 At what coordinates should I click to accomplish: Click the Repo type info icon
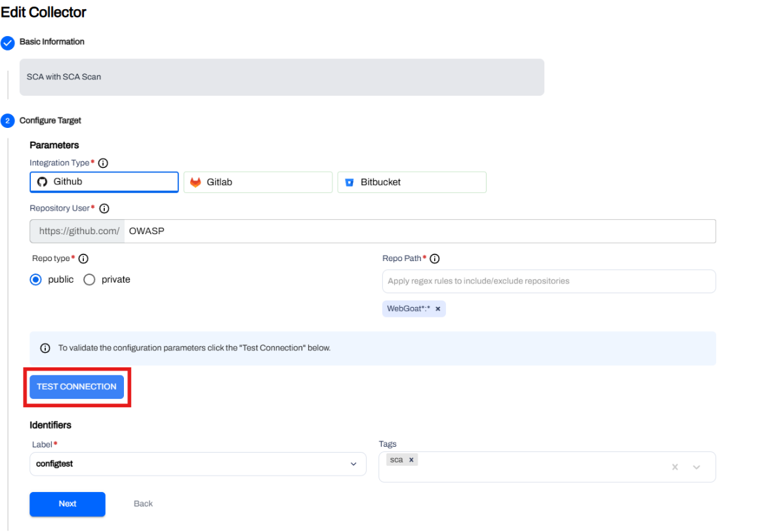[x=83, y=258]
